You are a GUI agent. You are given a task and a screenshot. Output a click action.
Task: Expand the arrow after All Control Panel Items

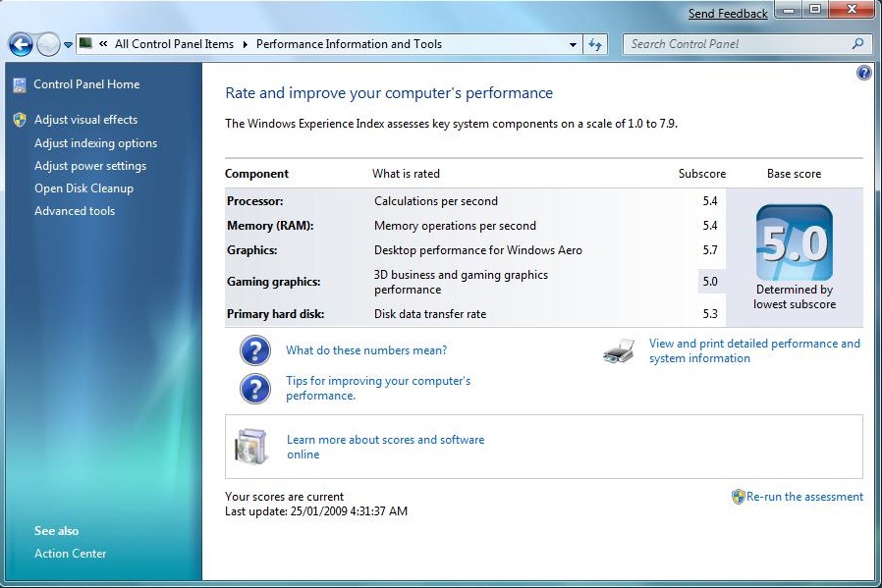246,44
